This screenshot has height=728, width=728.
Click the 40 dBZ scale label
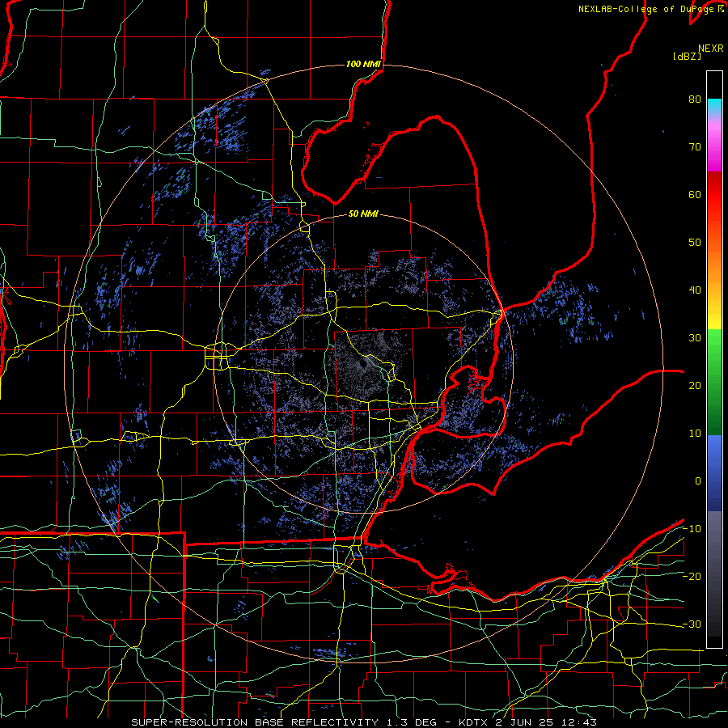695,290
